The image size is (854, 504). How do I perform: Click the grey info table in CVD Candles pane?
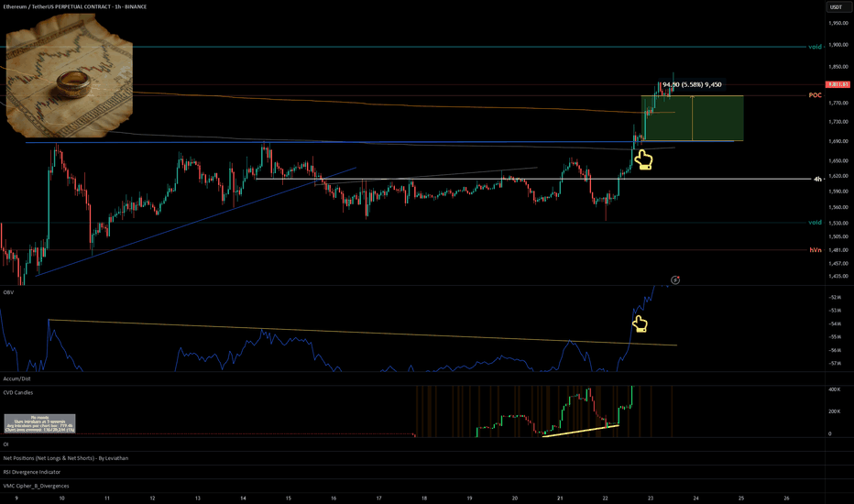point(39,423)
